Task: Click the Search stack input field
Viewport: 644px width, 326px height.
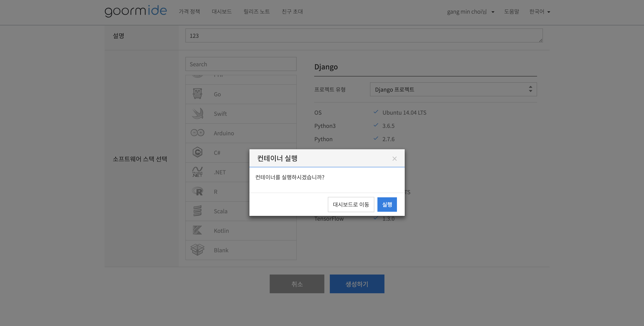Action: (240, 64)
